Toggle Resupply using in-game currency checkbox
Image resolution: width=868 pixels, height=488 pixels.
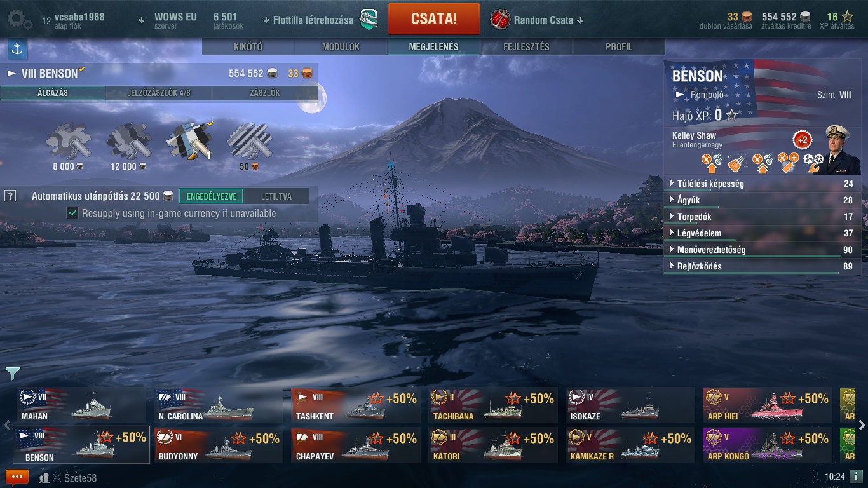(72, 213)
